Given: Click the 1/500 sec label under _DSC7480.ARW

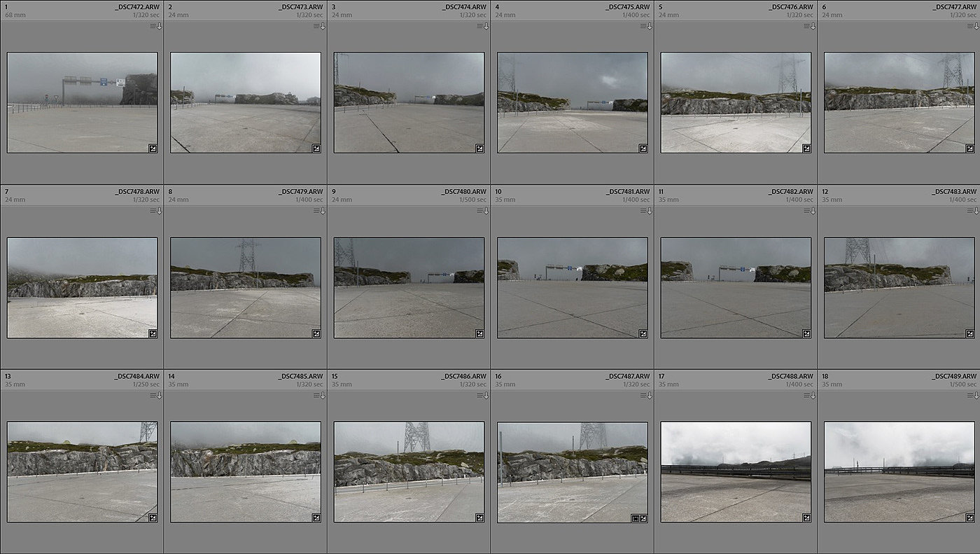Looking at the screenshot, I should click(472, 200).
